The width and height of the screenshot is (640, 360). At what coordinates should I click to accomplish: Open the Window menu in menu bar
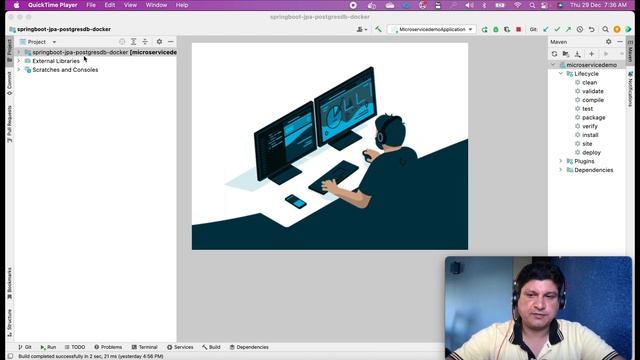(x=156, y=5)
